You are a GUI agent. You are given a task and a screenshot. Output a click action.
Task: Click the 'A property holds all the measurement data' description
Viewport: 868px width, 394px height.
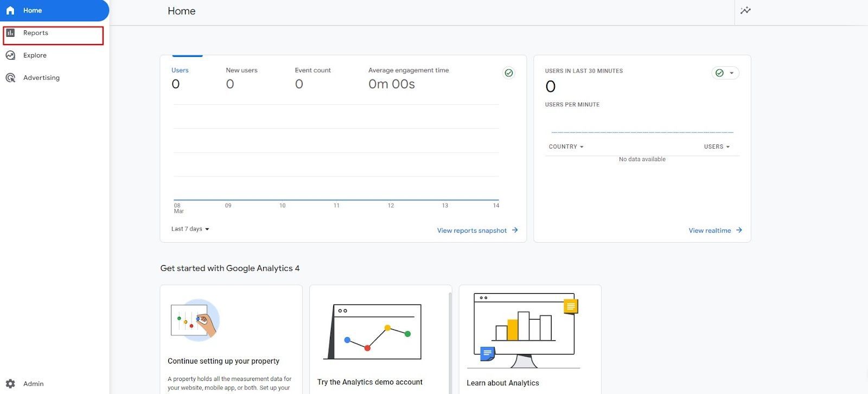(229, 384)
